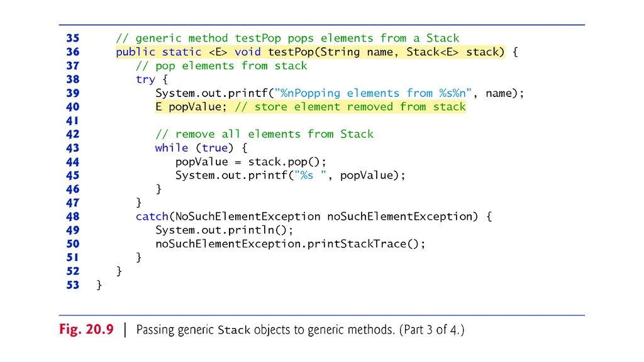The height and width of the screenshot is (362, 644).
Task: Click the 'try {' keyword on line 38
Action: pyautogui.click(x=152, y=79)
